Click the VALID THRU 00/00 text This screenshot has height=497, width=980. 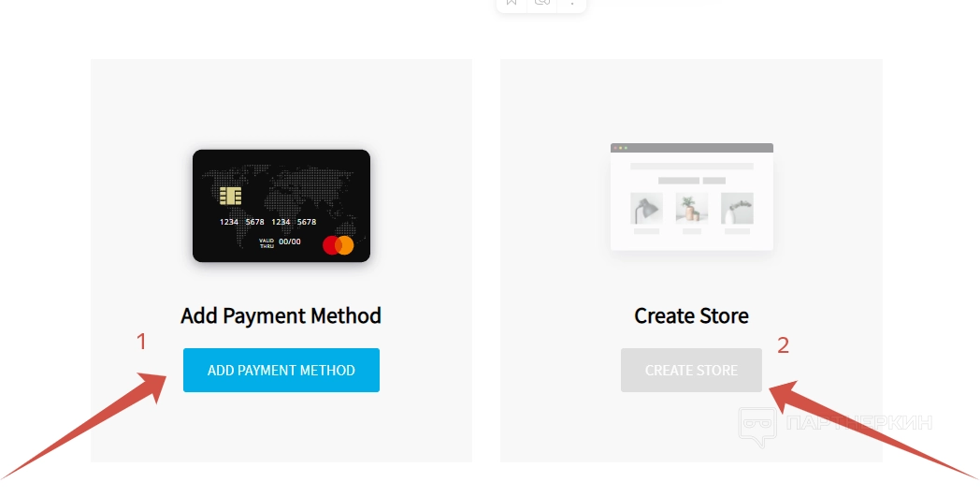coord(280,242)
